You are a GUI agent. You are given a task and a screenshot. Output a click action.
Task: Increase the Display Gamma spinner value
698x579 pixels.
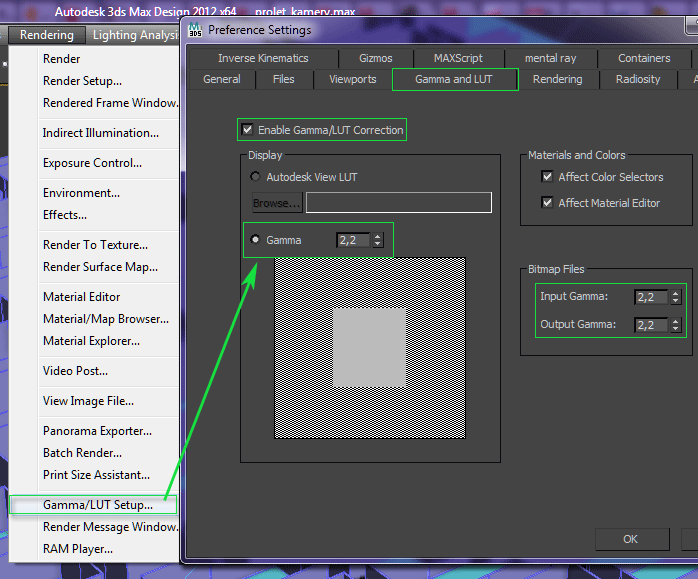point(377,236)
